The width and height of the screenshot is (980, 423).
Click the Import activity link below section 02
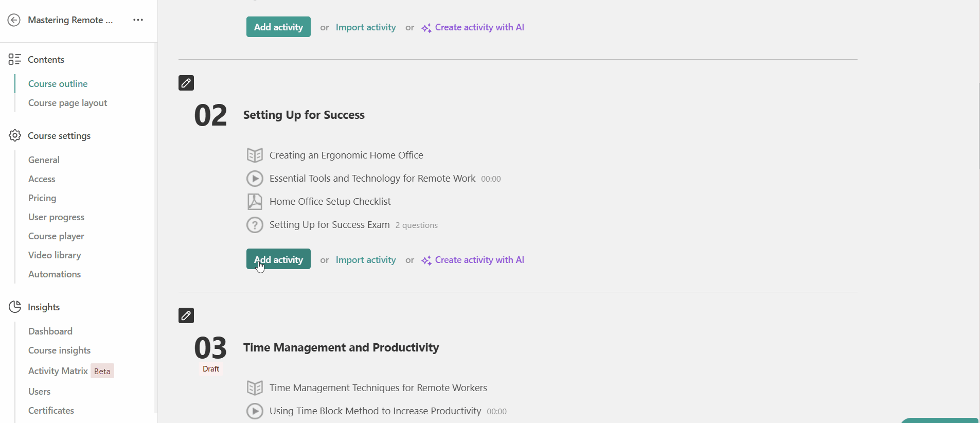click(x=365, y=260)
